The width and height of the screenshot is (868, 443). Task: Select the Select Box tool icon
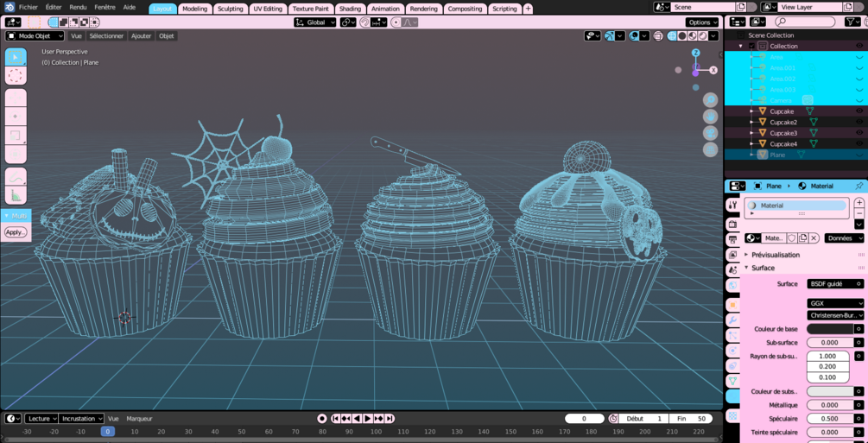[16, 57]
